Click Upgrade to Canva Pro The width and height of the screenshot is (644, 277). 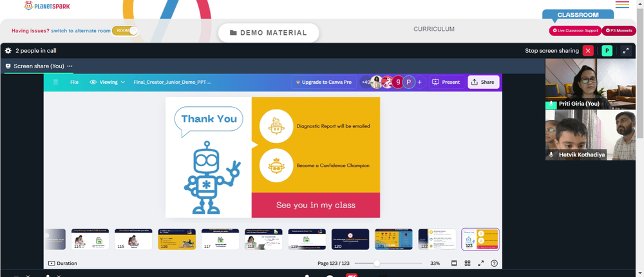click(323, 82)
